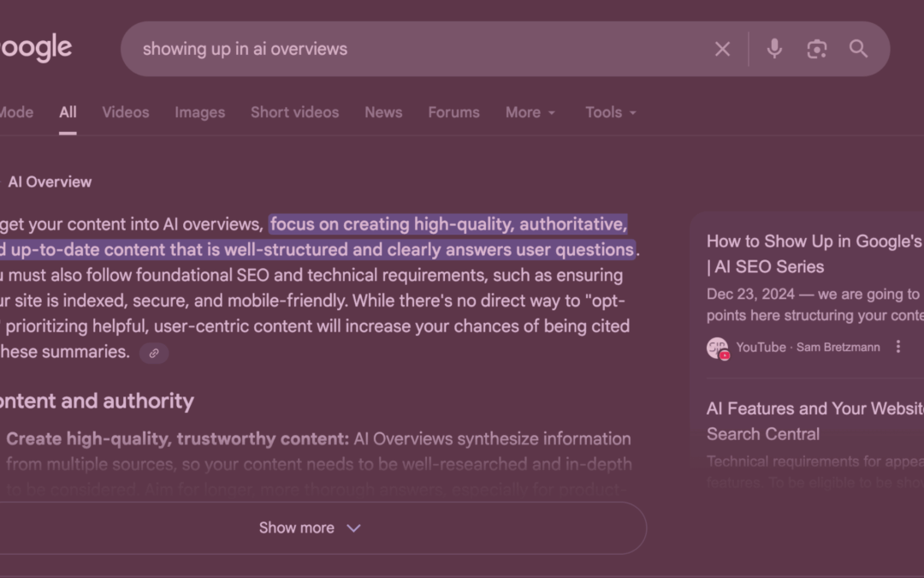Image resolution: width=924 pixels, height=578 pixels.
Task: Switch to the Forums tab
Action: tap(453, 112)
